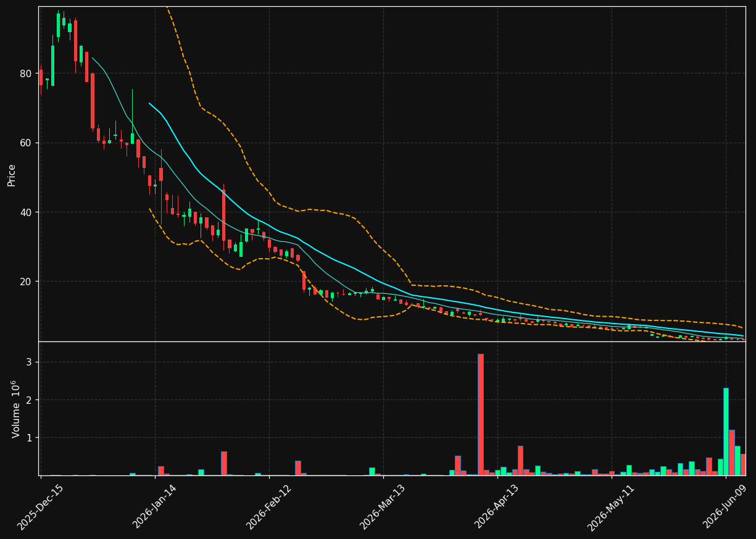Select the 2026-Jun-09 date label
This screenshot has height=539, width=756.
pos(726,507)
